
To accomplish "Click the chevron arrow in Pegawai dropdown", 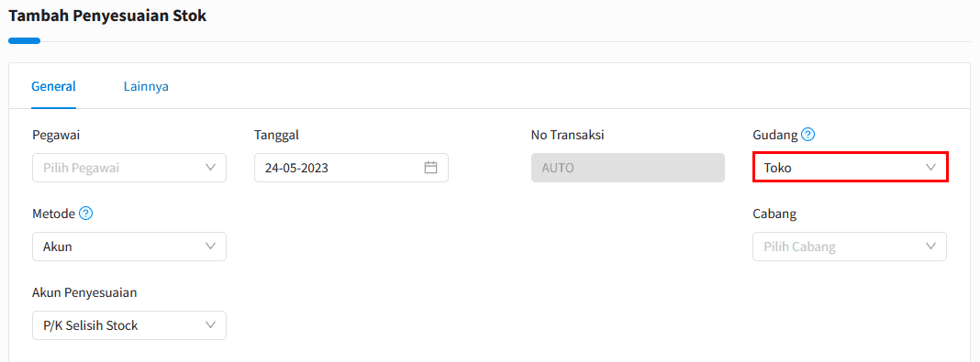I will point(211,168).
